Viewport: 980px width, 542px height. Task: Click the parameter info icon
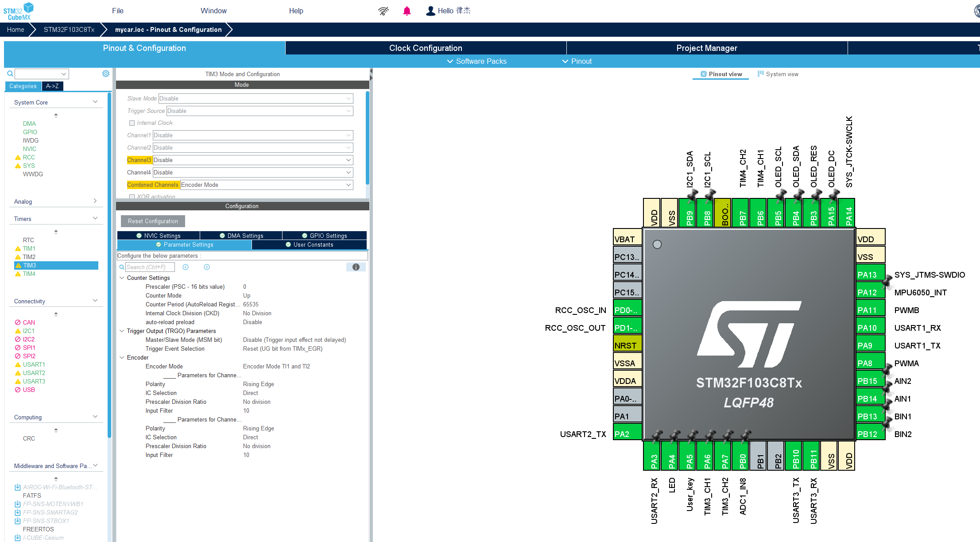(x=356, y=267)
